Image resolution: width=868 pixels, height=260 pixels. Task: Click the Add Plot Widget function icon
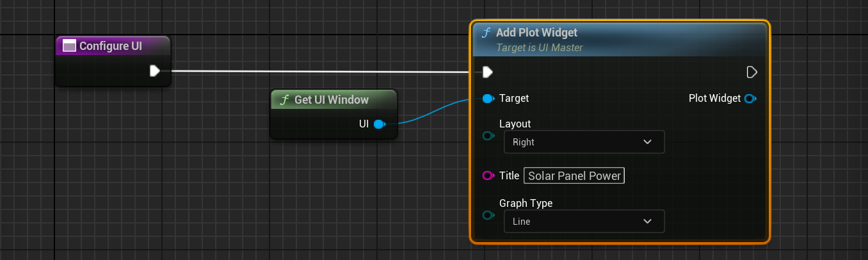click(486, 33)
